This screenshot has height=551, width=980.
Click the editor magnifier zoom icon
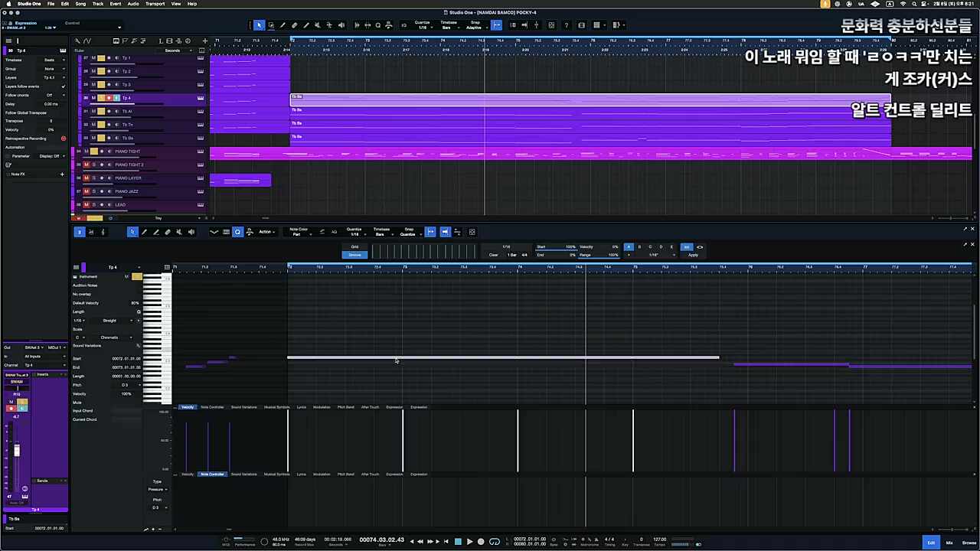237,232
